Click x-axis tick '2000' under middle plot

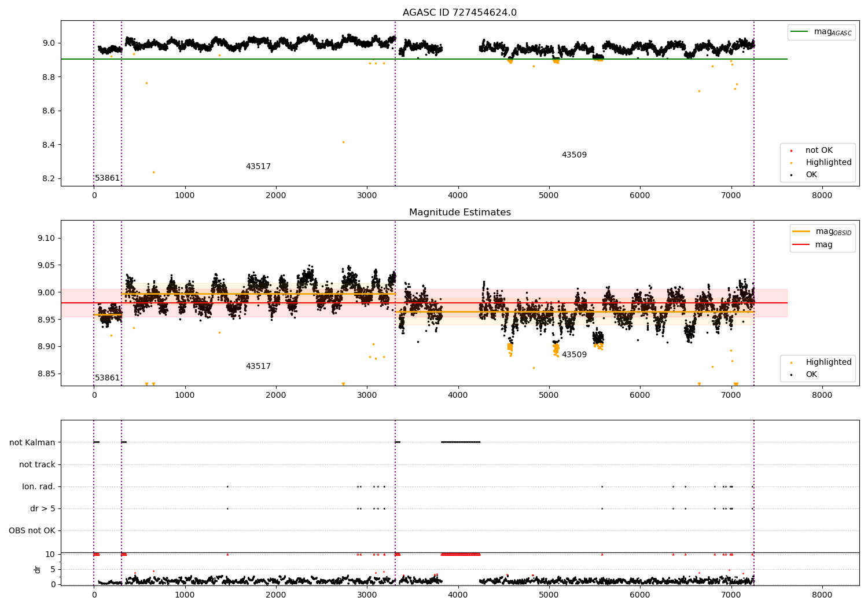(276, 395)
